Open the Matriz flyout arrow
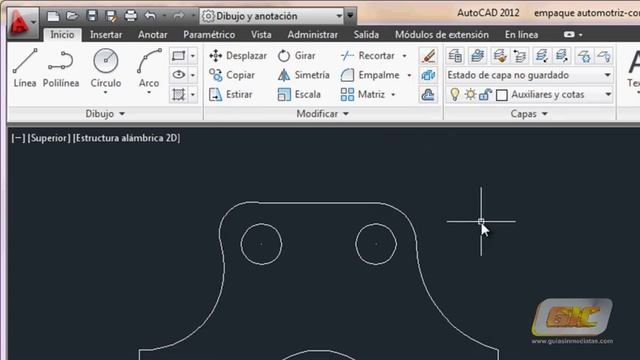 click(x=393, y=95)
